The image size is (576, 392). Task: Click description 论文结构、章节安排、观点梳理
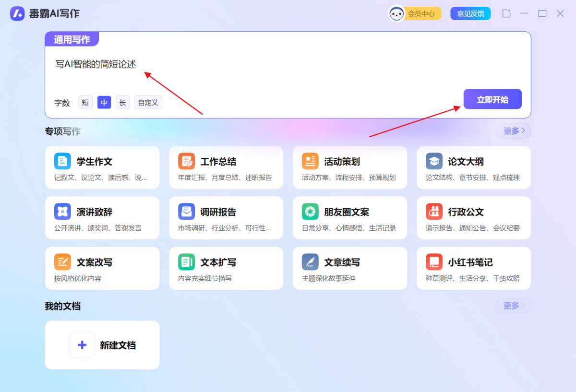pyautogui.click(x=473, y=178)
